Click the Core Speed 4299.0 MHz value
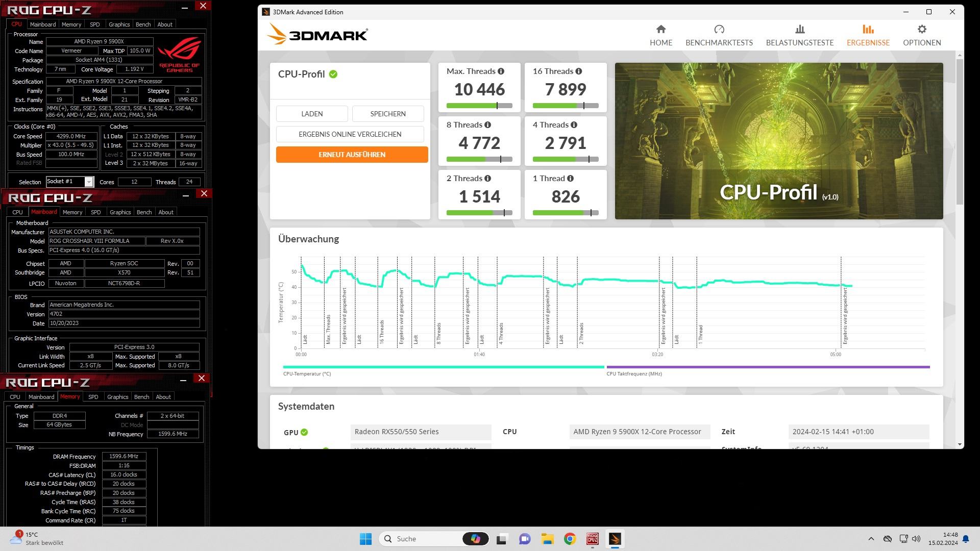Viewport: 980px width, 551px height. [71, 136]
